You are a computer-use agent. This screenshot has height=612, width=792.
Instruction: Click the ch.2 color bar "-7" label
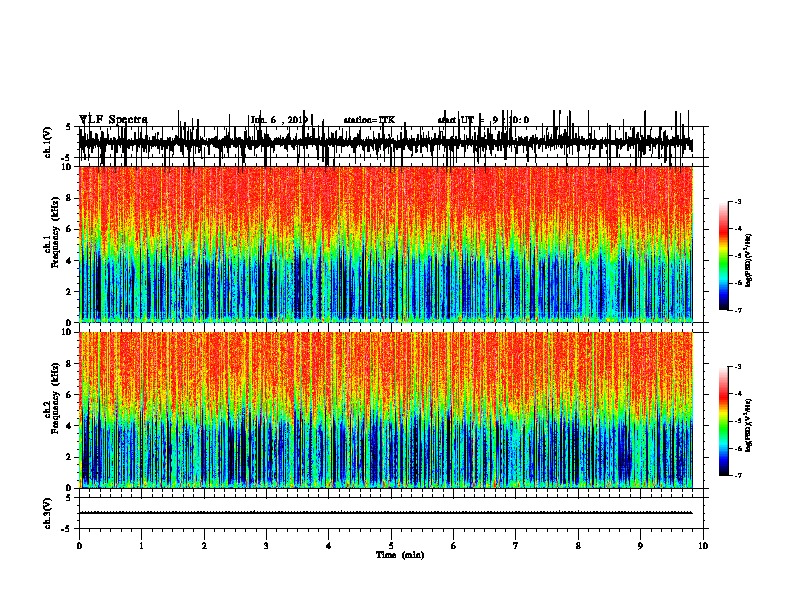click(737, 475)
